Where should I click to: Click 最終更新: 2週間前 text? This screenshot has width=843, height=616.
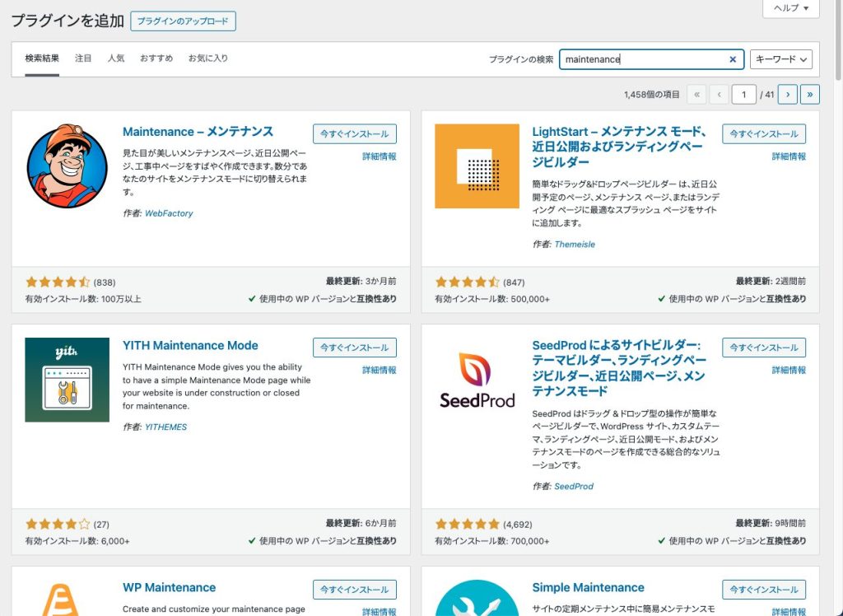point(771,281)
